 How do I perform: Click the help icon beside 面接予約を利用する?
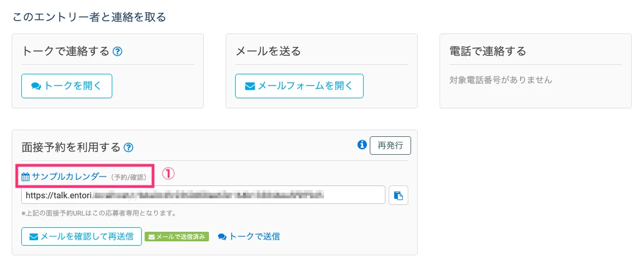pos(128,147)
